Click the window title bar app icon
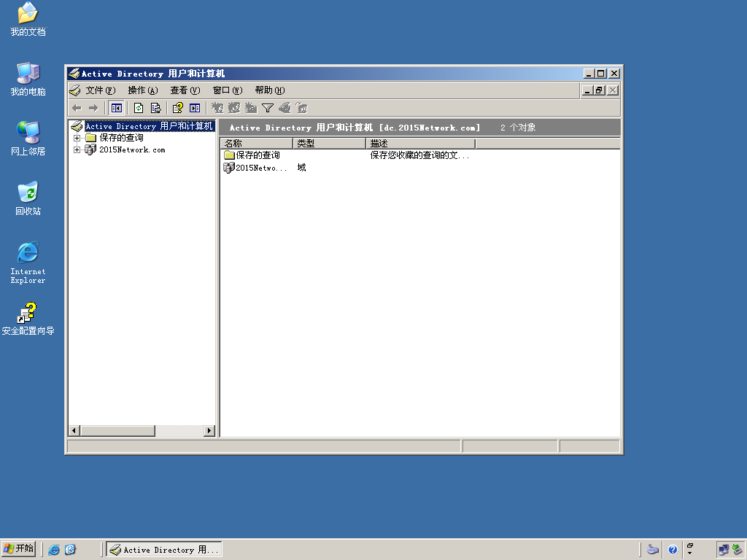 [x=74, y=74]
